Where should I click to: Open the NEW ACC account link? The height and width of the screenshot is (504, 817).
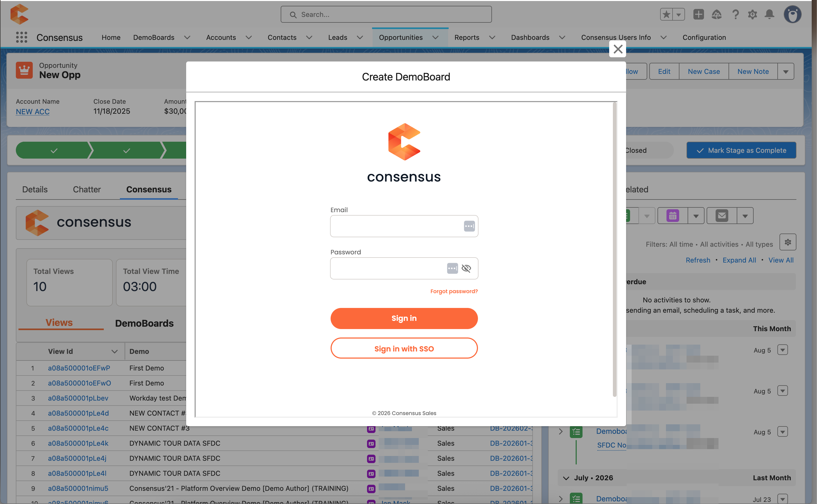coord(33,112)
